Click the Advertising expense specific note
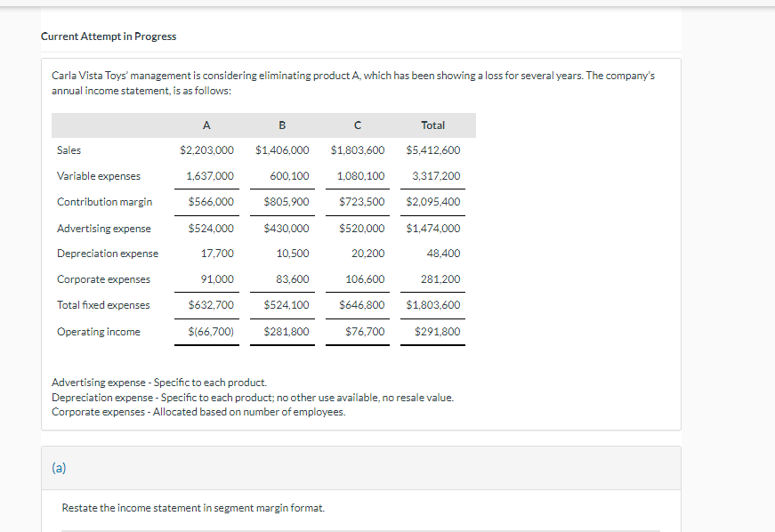 tap(159, 383)
